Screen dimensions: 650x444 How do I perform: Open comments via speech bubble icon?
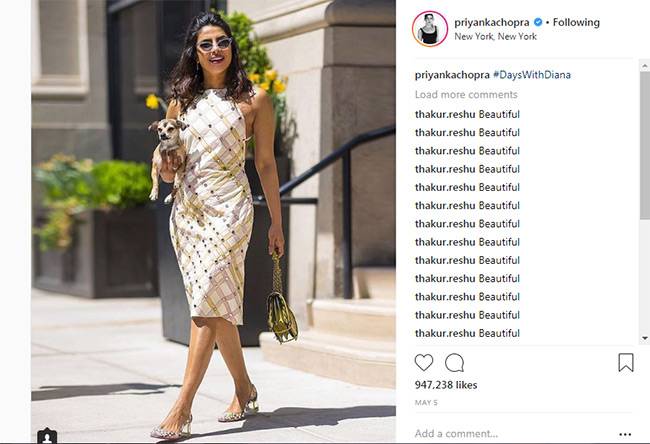[454, 363]
